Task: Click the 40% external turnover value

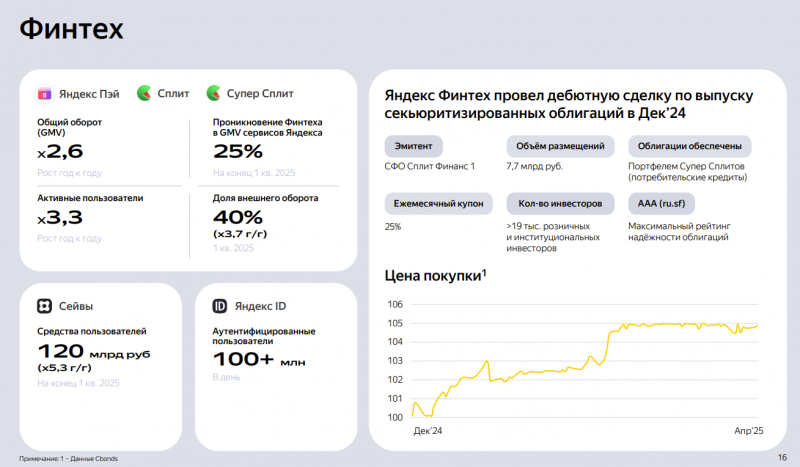Action: tap(238, 218)
